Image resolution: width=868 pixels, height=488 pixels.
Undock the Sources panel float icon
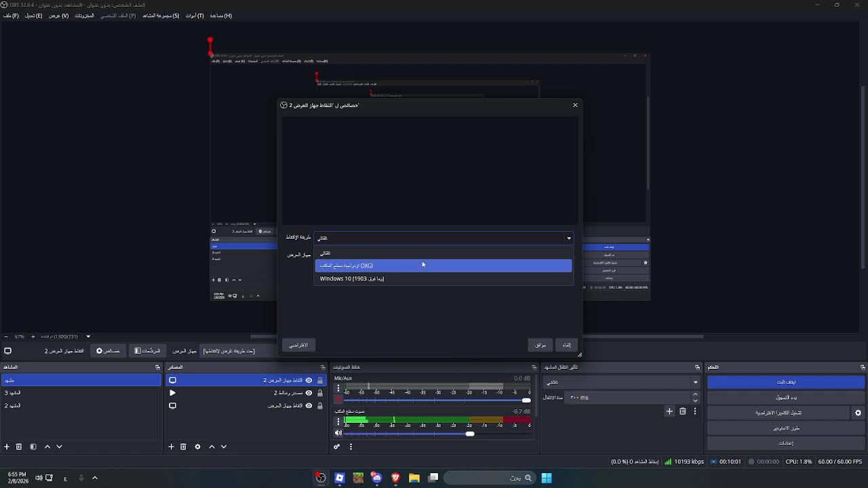tap(323, 367)
